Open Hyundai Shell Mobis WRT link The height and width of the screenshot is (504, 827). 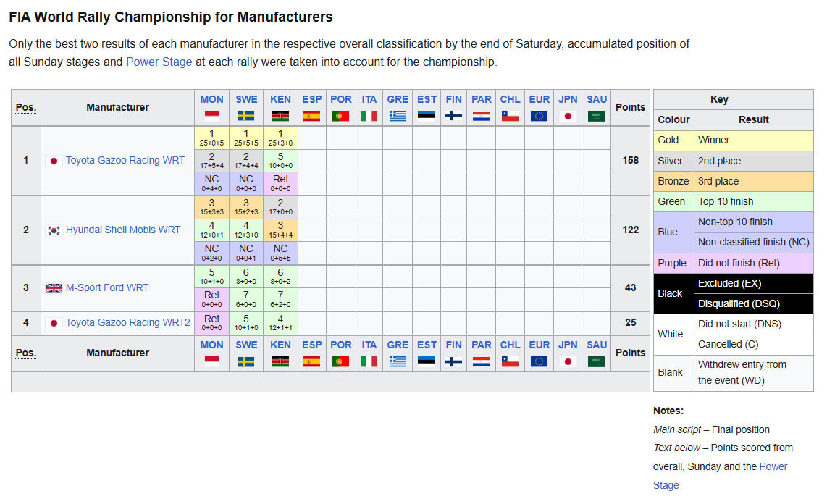(x=123, y=230)
